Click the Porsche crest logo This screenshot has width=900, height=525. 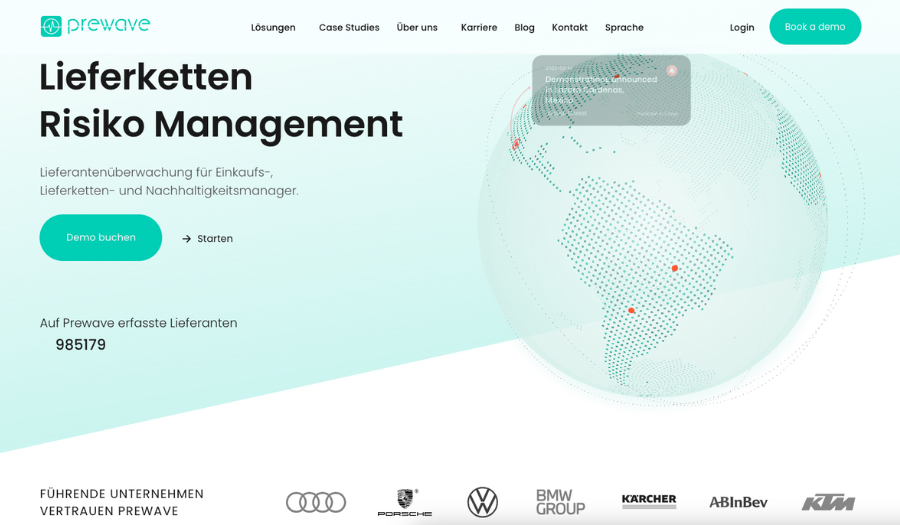405,503
